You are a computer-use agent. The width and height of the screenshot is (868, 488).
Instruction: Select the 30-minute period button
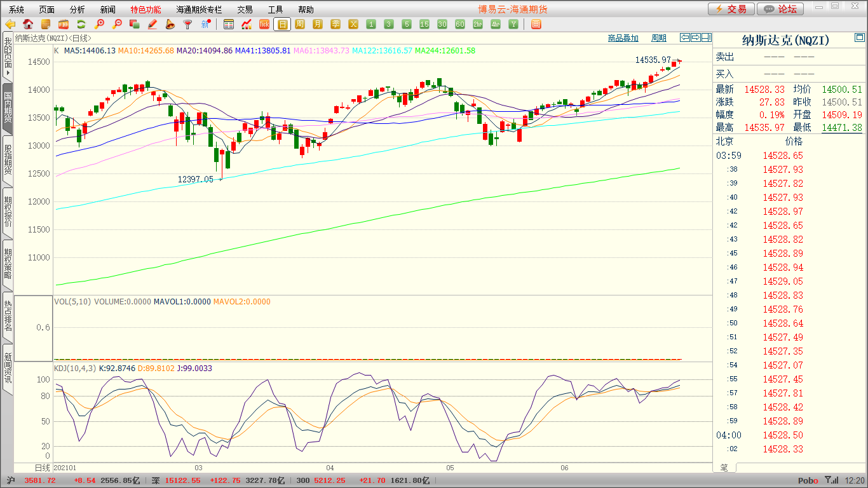[x=442, y=25]
